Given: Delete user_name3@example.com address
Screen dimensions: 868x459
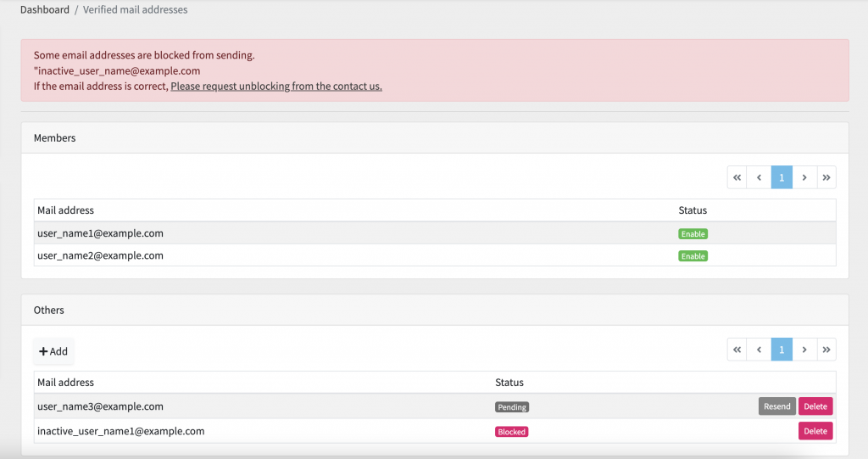Looking at the screenshot, I should [x=815, y=406].
